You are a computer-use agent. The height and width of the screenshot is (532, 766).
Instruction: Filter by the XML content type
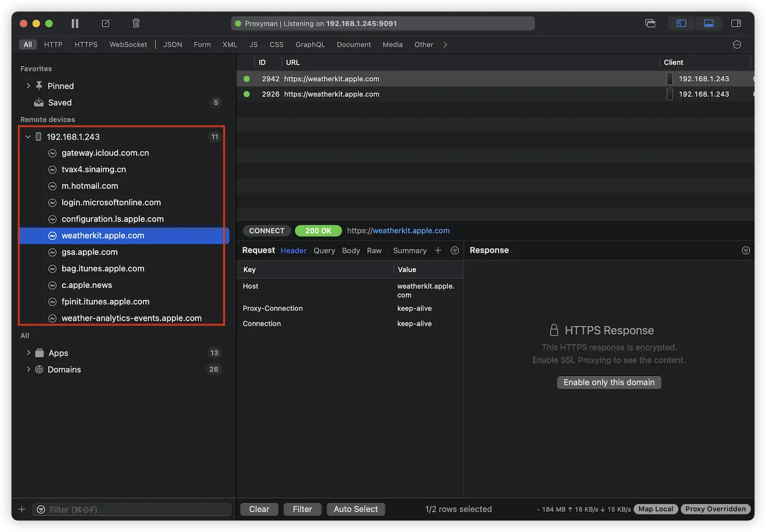coord(230,45)
